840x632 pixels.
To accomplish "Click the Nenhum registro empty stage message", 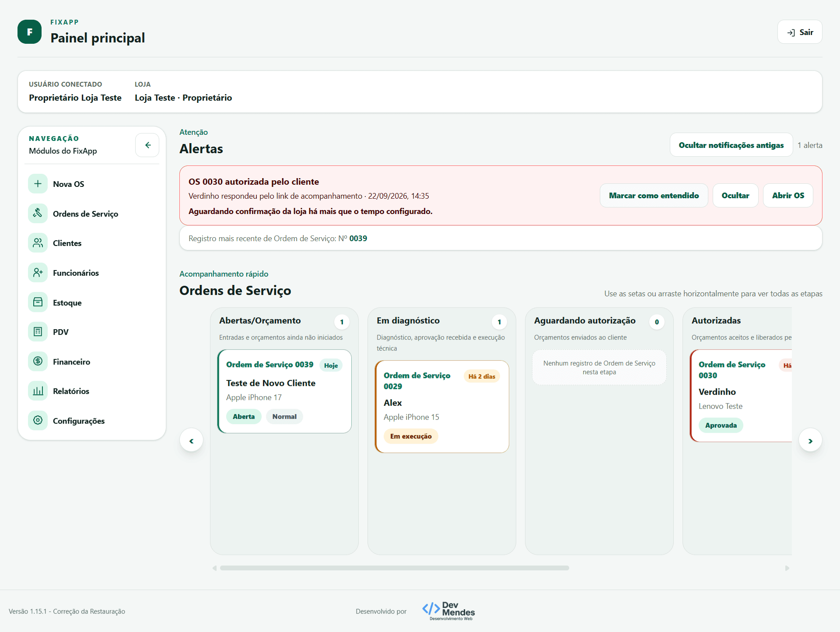I will tap(599, 368).
